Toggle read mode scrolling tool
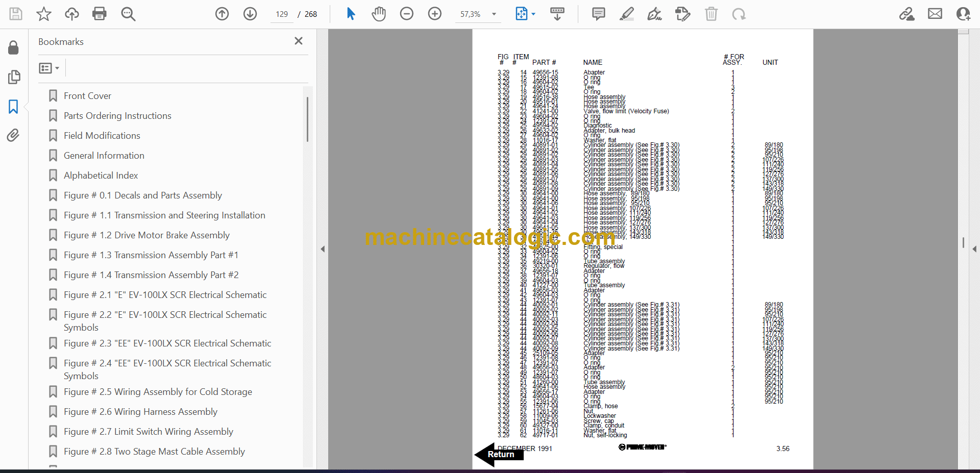Screen dimensions: 980x473 tap(557, 14)
